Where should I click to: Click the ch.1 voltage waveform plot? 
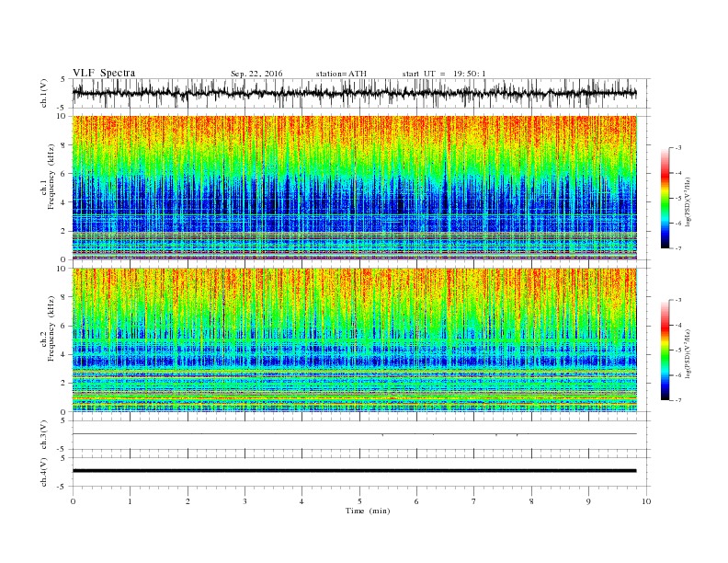tap(354, 93)
